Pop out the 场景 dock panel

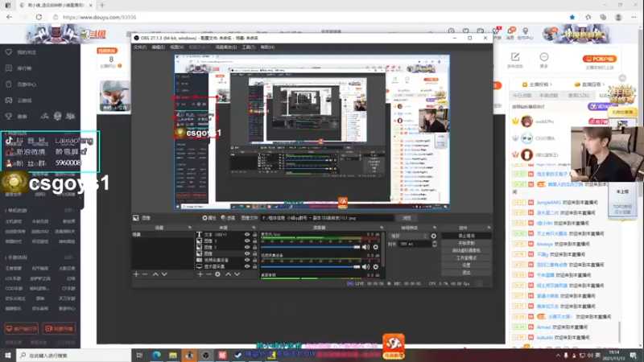click(x=190, y=228)
